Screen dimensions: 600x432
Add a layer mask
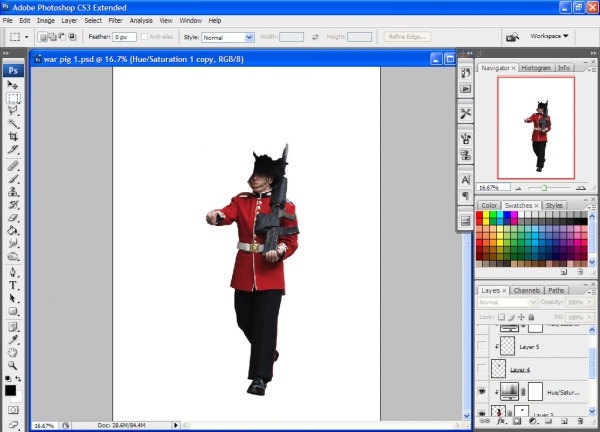coord(517,421)
